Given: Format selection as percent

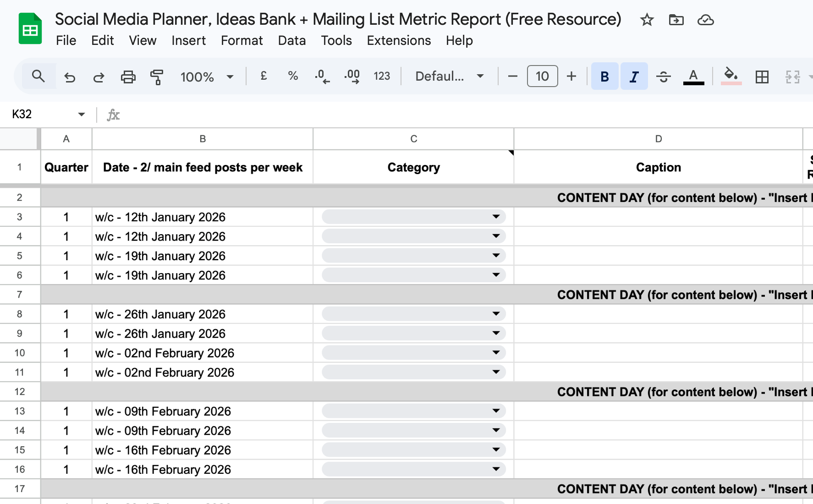Looking at the screenshot, I should [292, 76].
